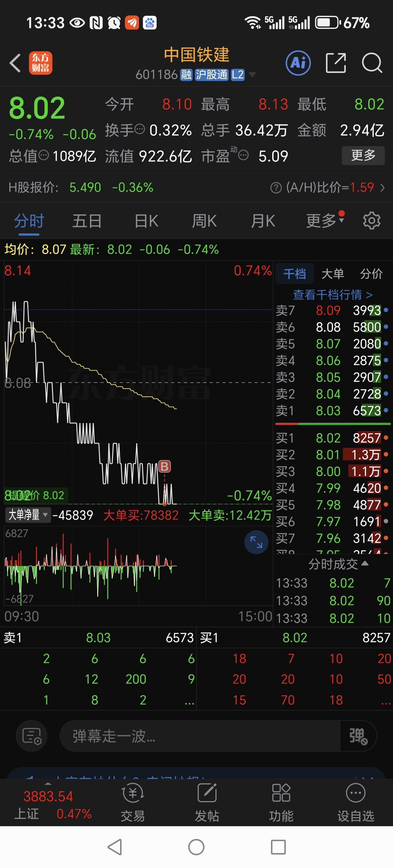This screenshot has height=868, width=393.
Task: Tap the current price 8.02 at top
Action: coord(37,108)
